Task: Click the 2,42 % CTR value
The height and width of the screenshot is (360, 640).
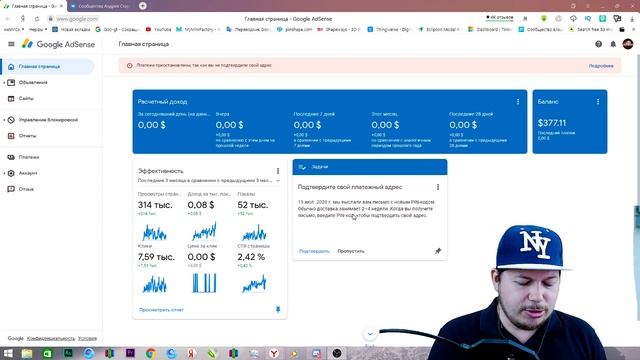Action: [x=251, y=257]
